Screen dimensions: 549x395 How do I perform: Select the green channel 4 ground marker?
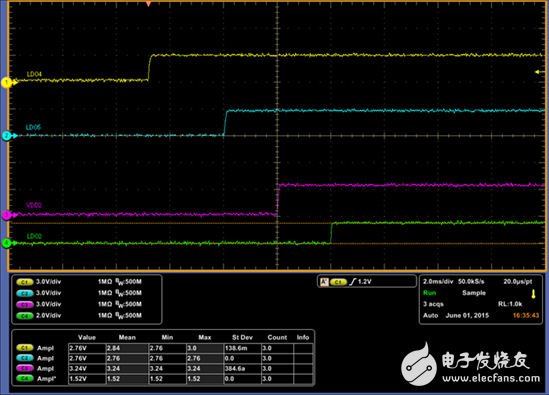[x=6, y=243]
